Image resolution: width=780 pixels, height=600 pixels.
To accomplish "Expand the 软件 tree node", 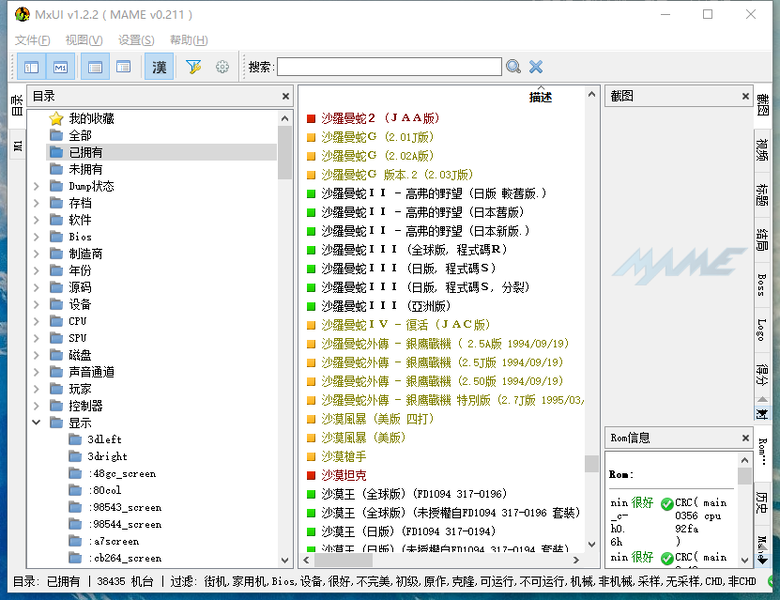I will [36, 220].
